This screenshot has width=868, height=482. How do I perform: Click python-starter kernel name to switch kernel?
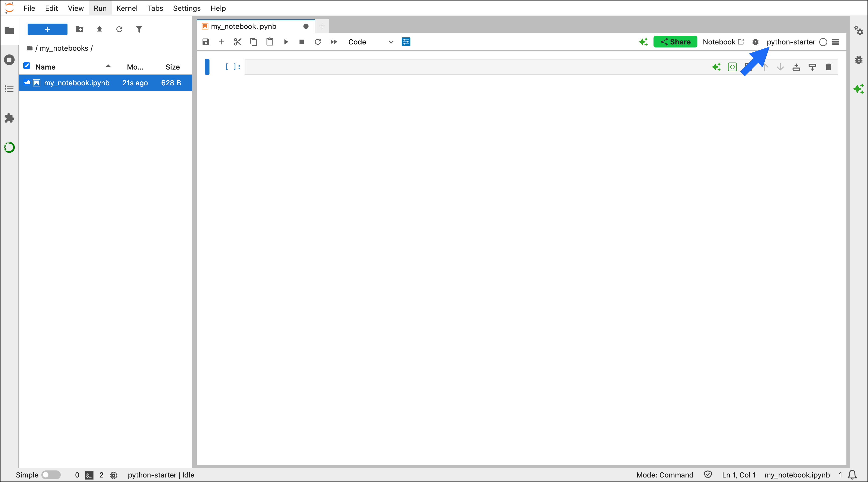(790, 42)
